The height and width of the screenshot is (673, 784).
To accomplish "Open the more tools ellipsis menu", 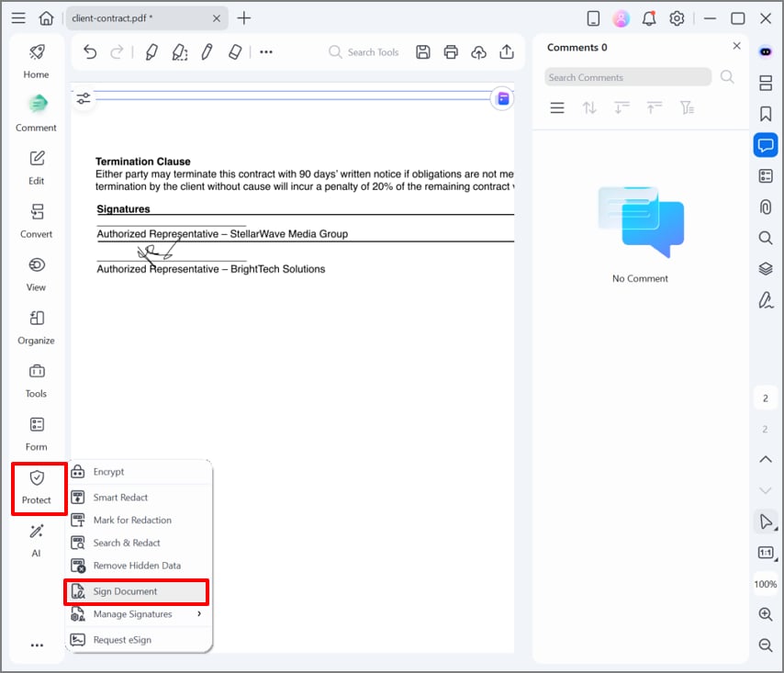I will [x=266, y=52].
